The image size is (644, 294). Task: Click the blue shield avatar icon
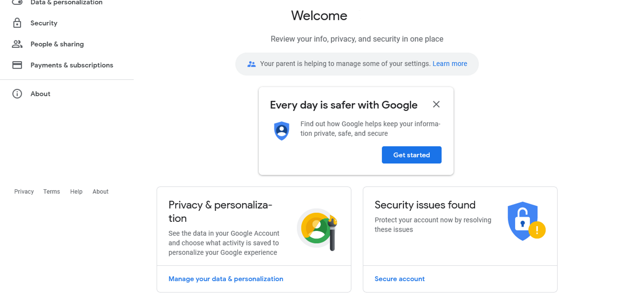(x=281, y=130)
